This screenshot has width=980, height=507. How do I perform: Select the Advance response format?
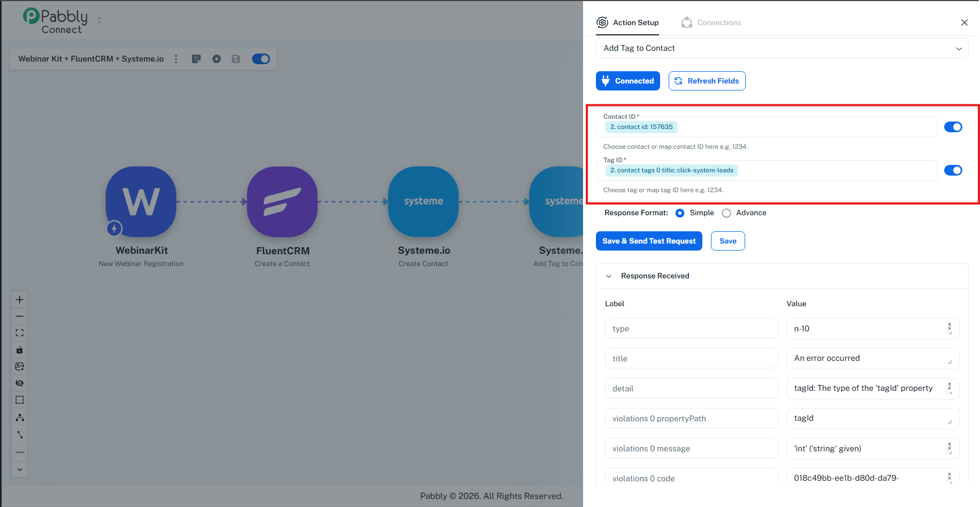(x=726, y=213)
